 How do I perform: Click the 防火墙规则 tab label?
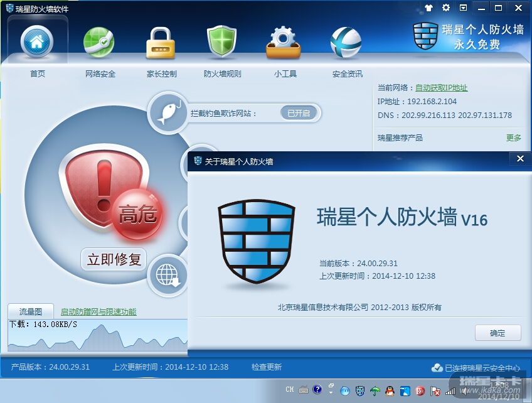point(222,73)
